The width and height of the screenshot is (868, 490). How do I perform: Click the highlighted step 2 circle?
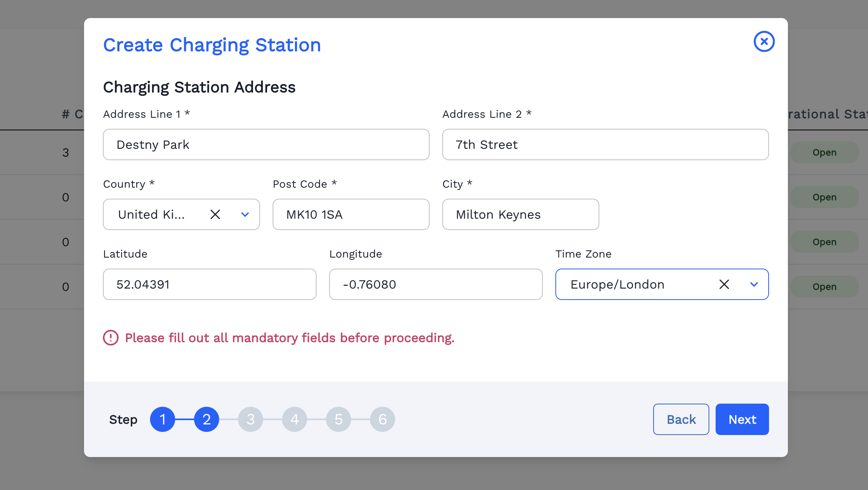pos(207,419)
